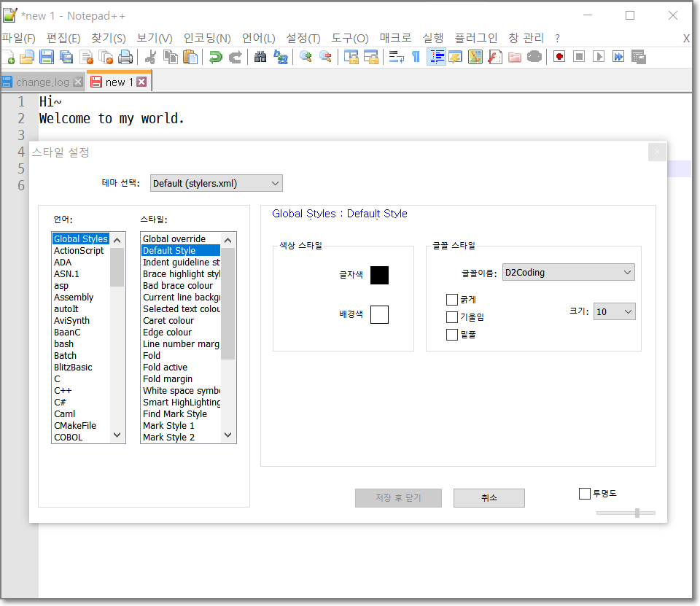Select Batch in the language list

pos(65,356)
